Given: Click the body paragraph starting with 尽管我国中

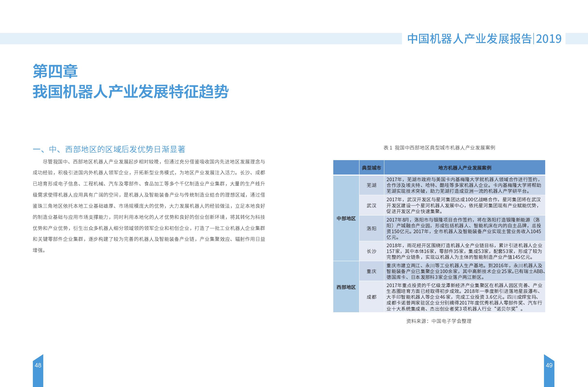Looking at the screenshot, I should pyautogui.click(x=149, y=206).
